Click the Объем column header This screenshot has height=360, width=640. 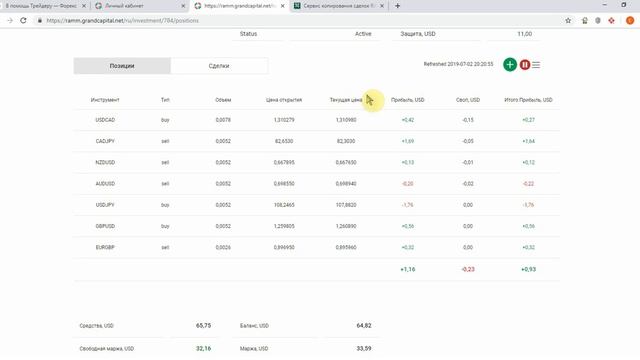223,100
